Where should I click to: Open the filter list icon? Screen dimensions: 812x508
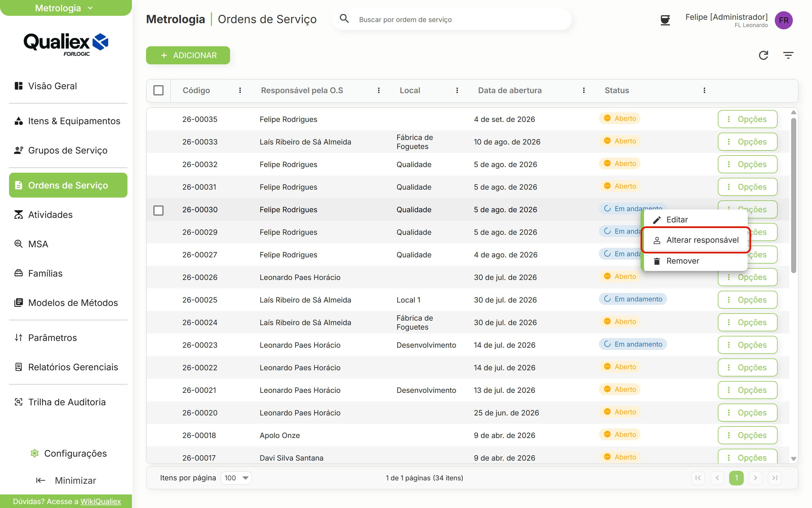pos(788,55)
